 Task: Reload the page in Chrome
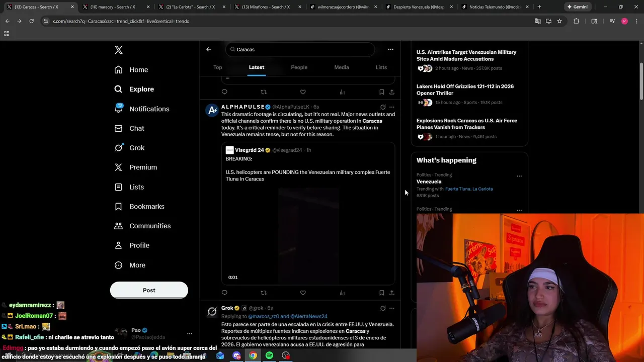[31, 21]
